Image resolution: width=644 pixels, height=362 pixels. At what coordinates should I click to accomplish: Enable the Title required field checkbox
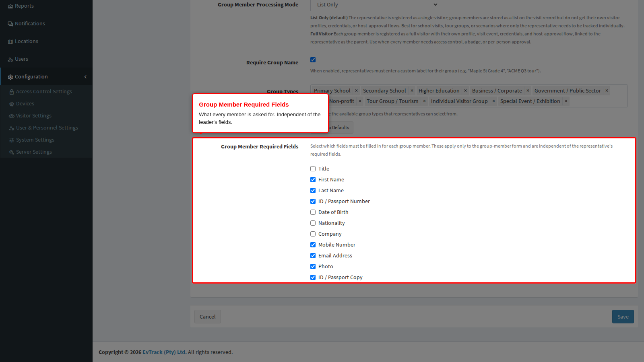313,169
